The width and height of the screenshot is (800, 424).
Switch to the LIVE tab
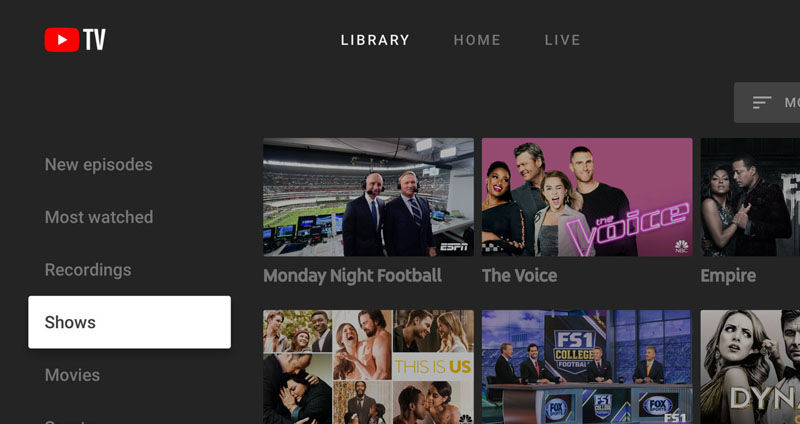pos(562,40)
